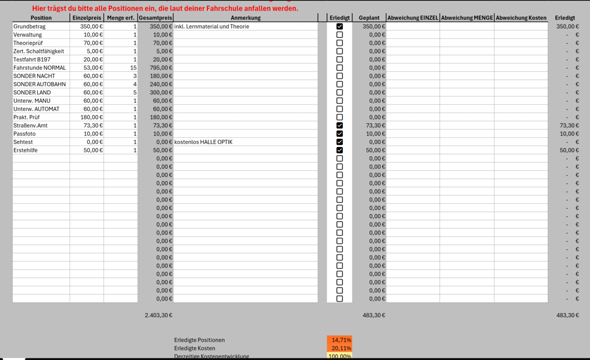The image size is (590, 360).
Task: Select the orange Erledigte Positionen percentage cell
Action: (x=339, y=340)
